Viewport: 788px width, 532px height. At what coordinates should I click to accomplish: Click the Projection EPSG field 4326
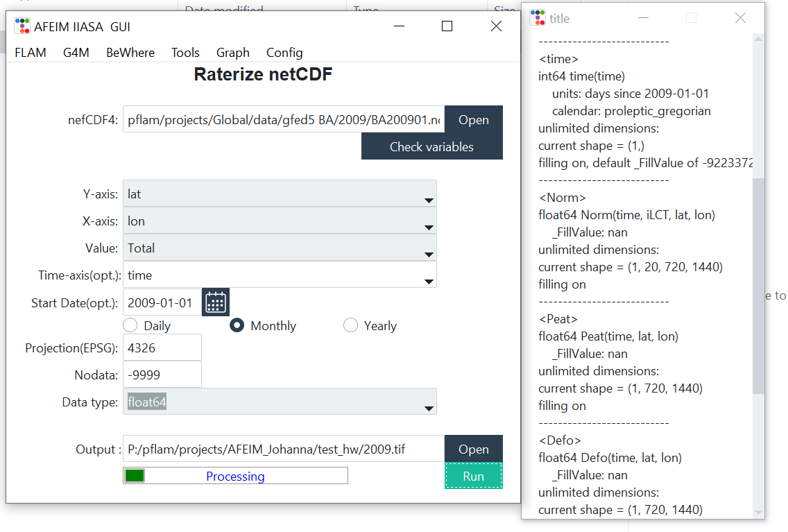162,347
